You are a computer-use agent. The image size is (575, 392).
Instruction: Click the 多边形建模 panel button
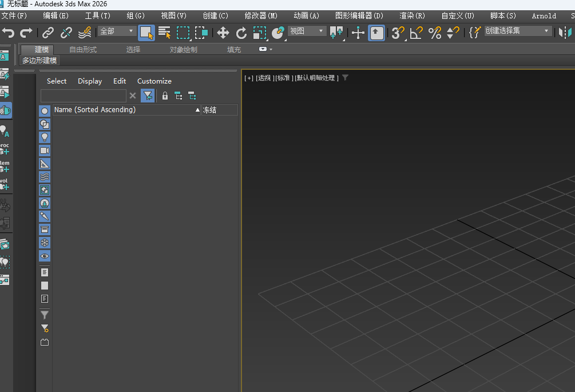pyautogui.click(x=39, y=60)
